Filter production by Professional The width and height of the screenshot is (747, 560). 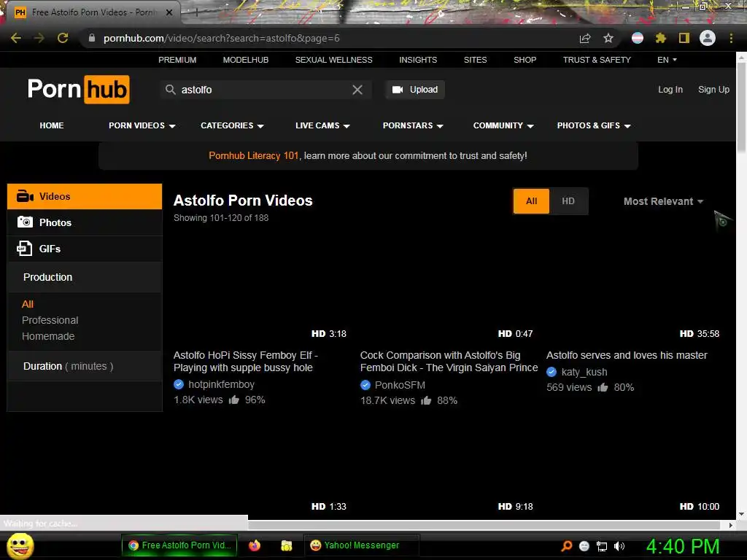point(50,320)
